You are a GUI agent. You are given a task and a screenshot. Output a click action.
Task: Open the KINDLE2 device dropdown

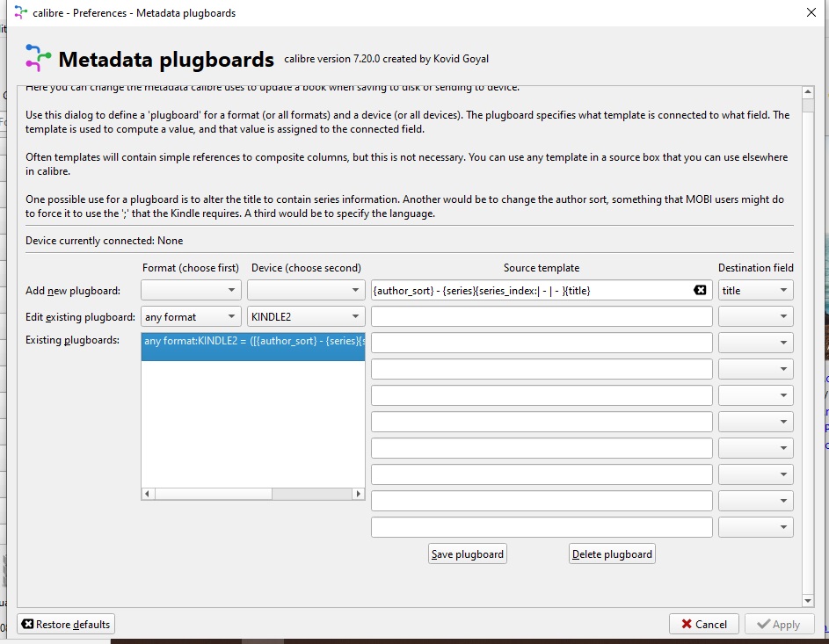[x=306, y=316]
